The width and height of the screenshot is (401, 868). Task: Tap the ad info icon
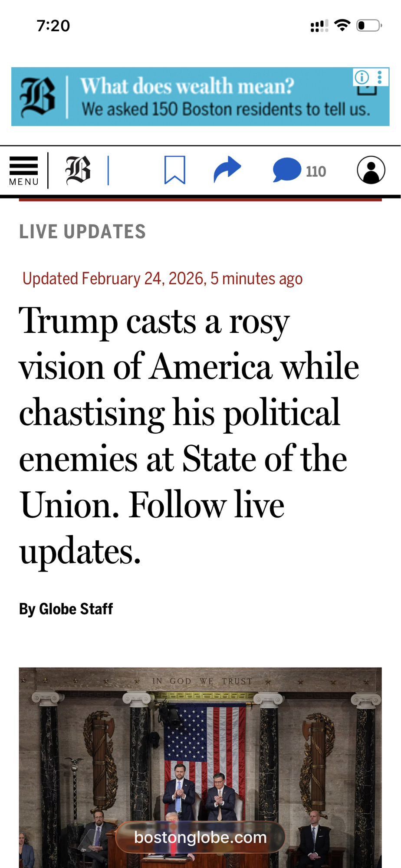pyautogui.click(x=362, y=77)
